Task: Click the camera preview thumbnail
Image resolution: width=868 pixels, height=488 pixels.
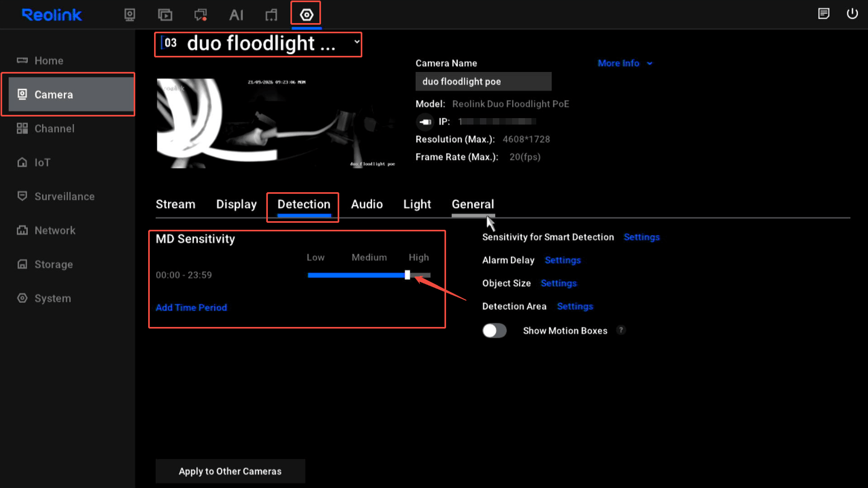Action: click(x=278, y=123)
